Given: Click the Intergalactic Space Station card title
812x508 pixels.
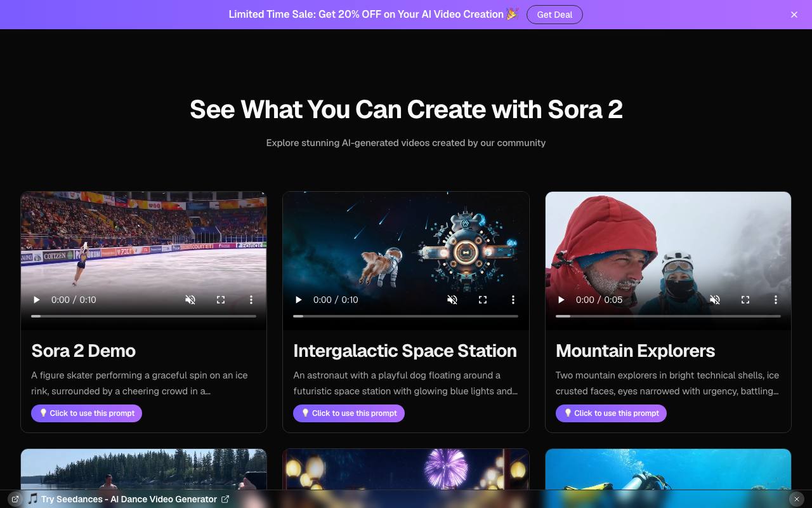Looking at the screenshot, I should click(405, 351).
